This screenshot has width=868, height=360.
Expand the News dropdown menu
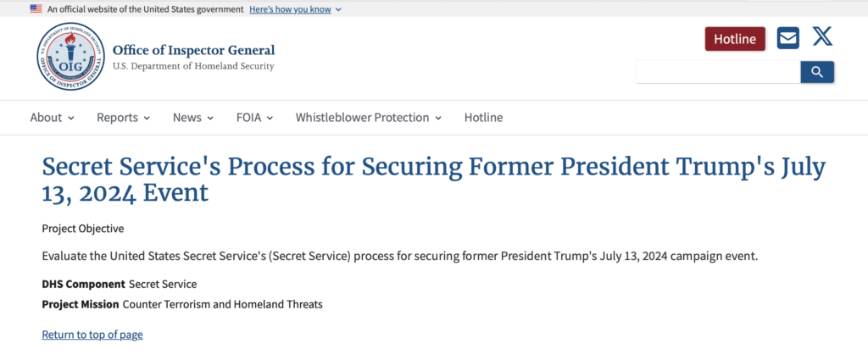(x=192, y=118)
